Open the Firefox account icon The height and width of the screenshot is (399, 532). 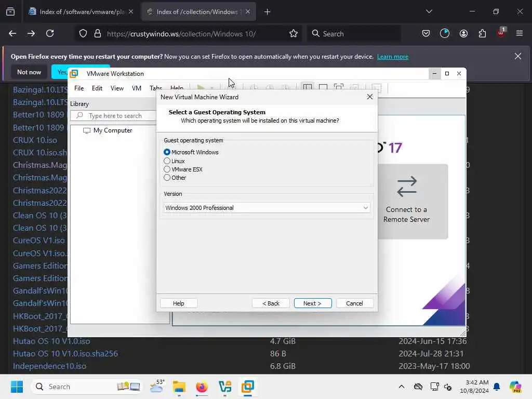point(463,34)
